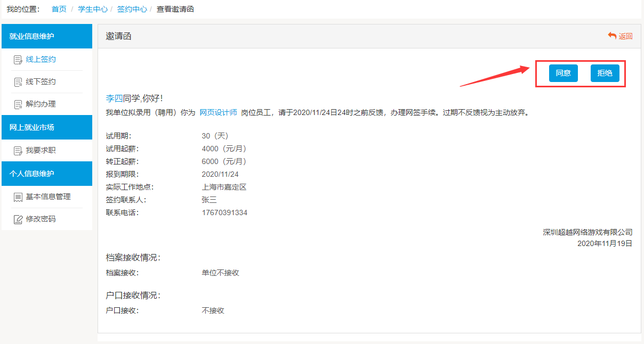Screen dimensions: 644x344
Task: Open the 修改密码 menu item
Action: tap(41, 219)
